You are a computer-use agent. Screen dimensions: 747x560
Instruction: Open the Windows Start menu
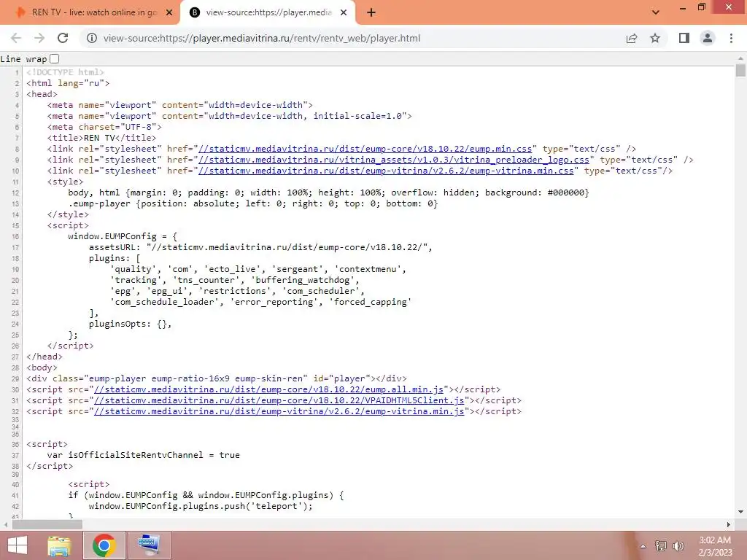(18, 545)
